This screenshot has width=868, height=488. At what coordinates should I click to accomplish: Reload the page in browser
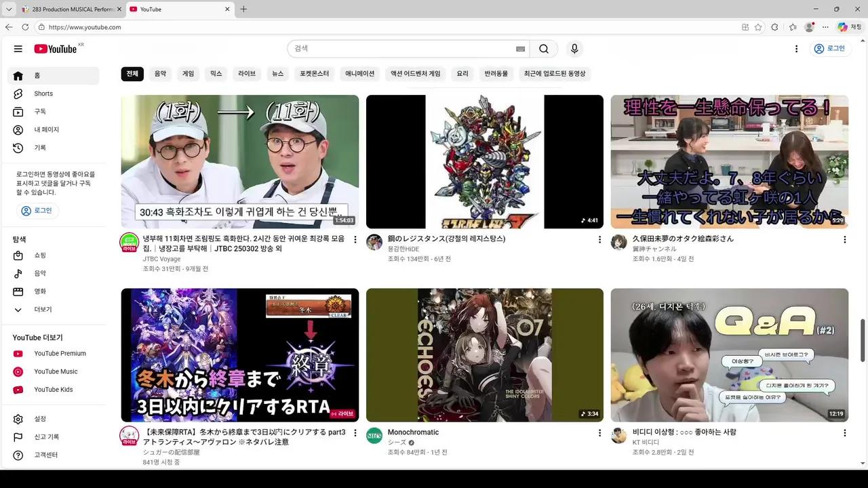click(x=25, y=27)
